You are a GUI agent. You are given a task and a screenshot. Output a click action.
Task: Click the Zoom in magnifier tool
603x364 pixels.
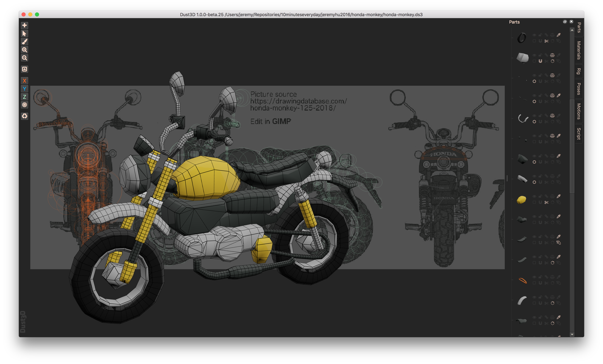pyautogui.click(x=24, y=50)
